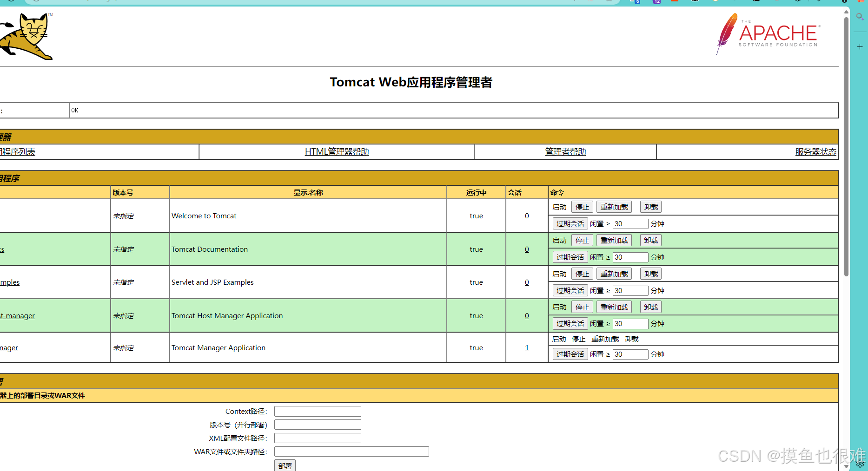Reload the Welcome to Tomcat application
This screenshot has width=868, height=471.
click(x=614, y=207)
